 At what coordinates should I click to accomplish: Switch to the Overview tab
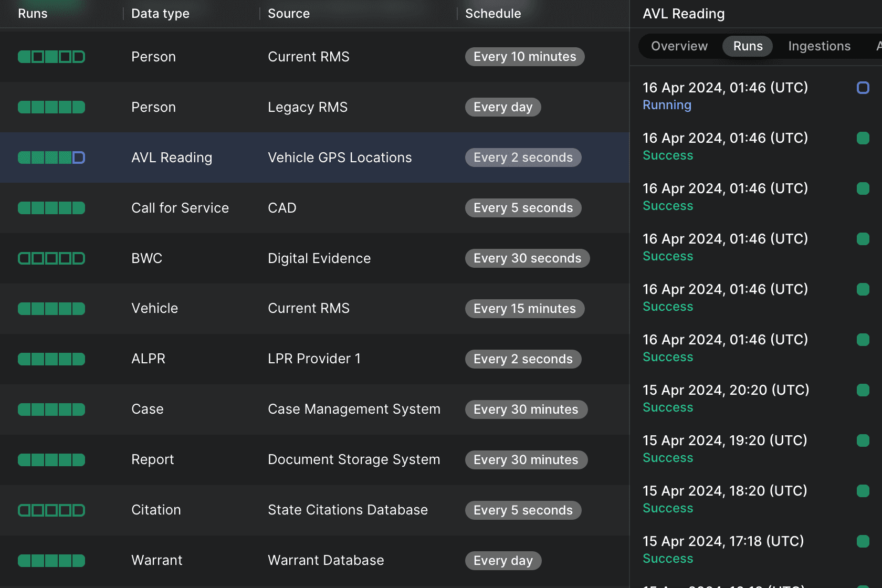[x=679, y=46]
